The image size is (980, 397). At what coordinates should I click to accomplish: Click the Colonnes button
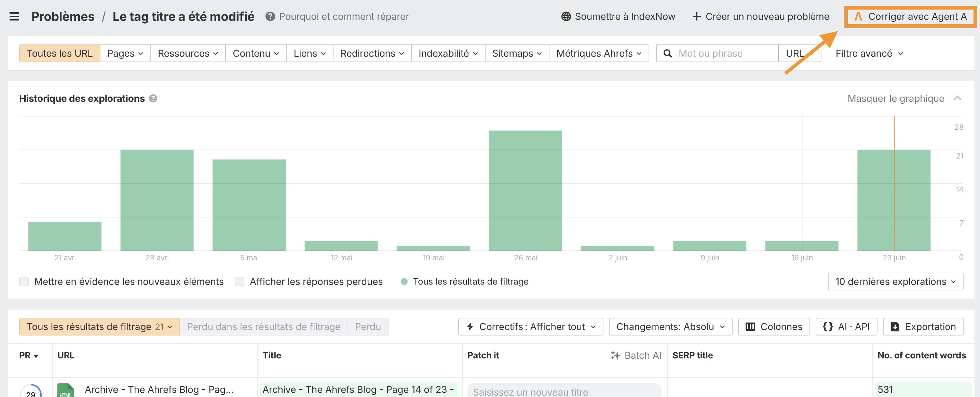774,327
